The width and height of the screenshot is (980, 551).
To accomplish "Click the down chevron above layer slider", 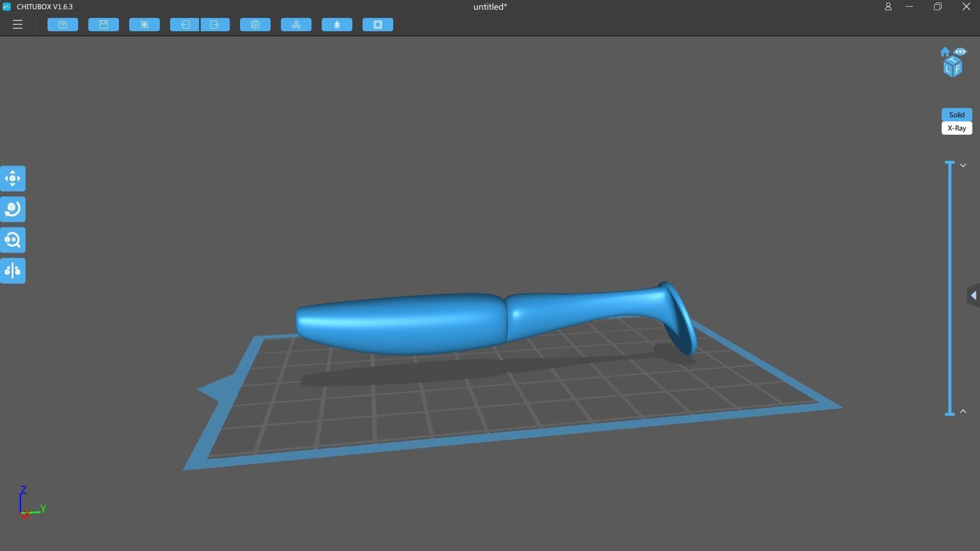I will click(963, 165).
